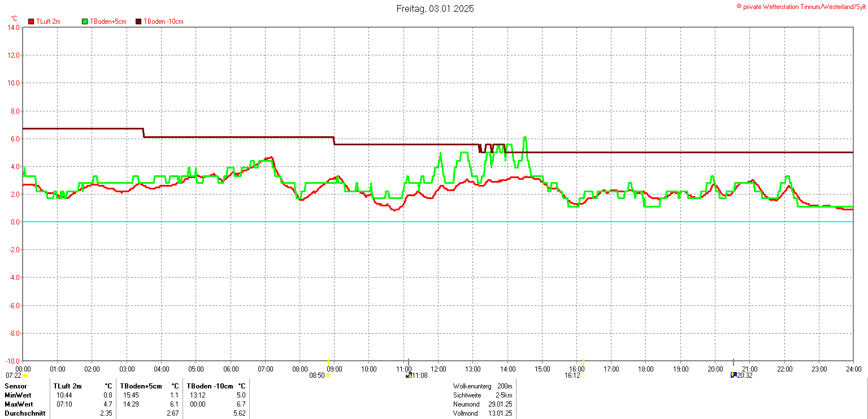Viewport: 868px width, 419px height.
Task: Click the Neumond date 29.01.25
Action: pos(501,404)
